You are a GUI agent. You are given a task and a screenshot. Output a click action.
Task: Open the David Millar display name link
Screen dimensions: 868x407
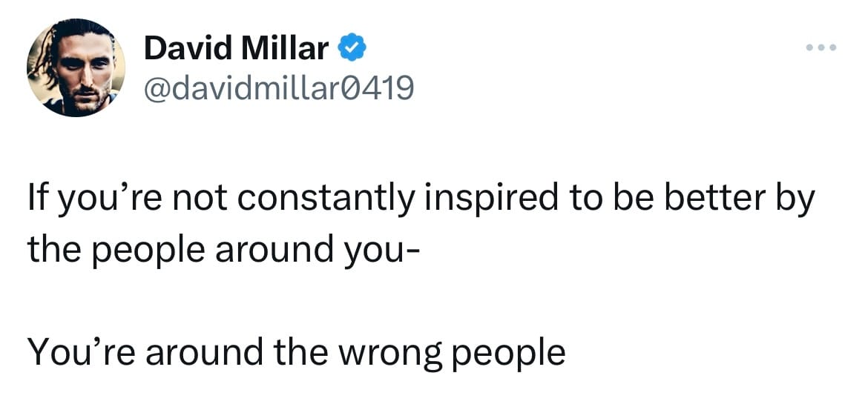click(237, 48)
